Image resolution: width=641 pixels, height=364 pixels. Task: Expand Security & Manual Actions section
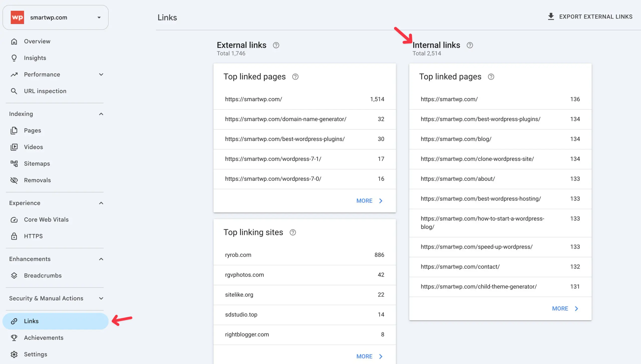coord(101,298)
